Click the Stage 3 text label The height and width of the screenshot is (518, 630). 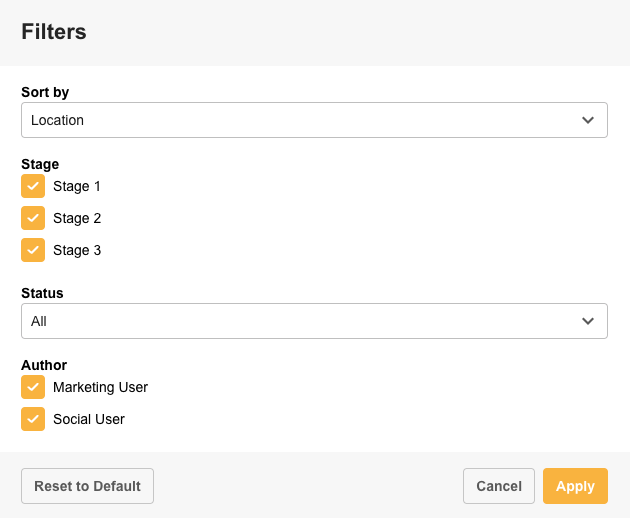pos(77,250)
